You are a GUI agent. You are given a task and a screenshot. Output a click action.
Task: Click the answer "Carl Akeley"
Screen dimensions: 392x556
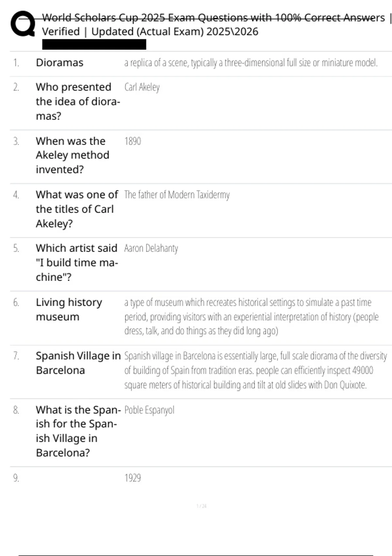pos(142,87)
